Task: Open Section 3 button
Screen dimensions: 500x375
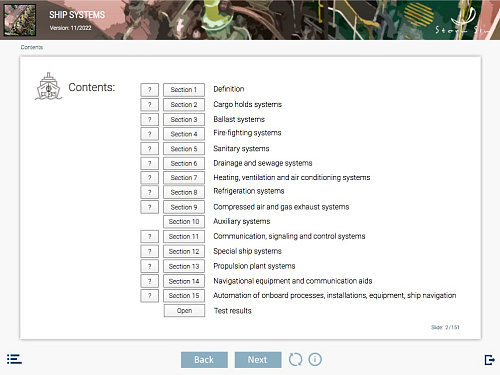Action: [x=184, y=119]
